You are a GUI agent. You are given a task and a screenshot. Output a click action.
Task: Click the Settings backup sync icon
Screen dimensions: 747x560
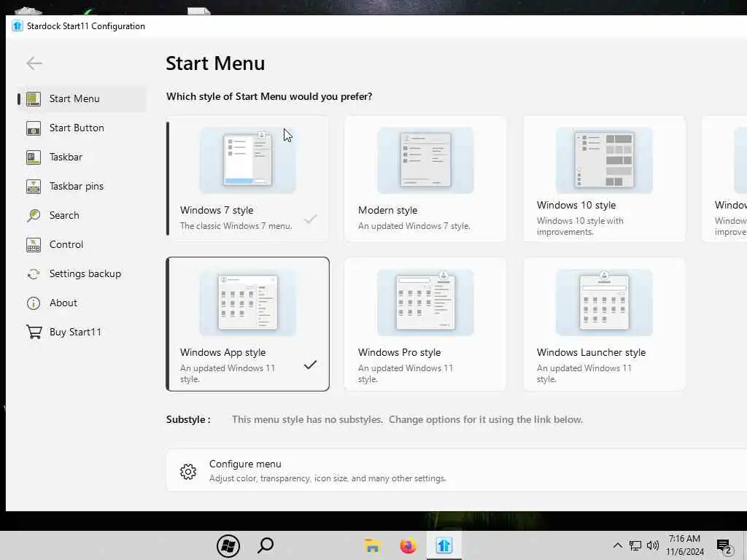pyautogui.click(x=34, y=274)
